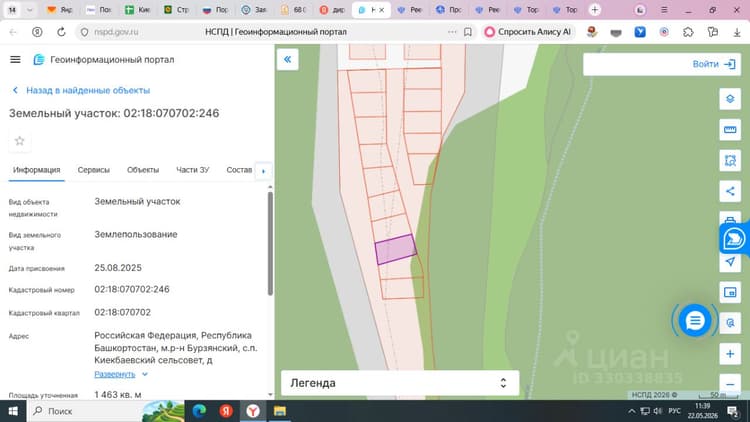750x422 pixels.
Task: Open Yandex Browser on the taskbar
Action: click(253, 411)
